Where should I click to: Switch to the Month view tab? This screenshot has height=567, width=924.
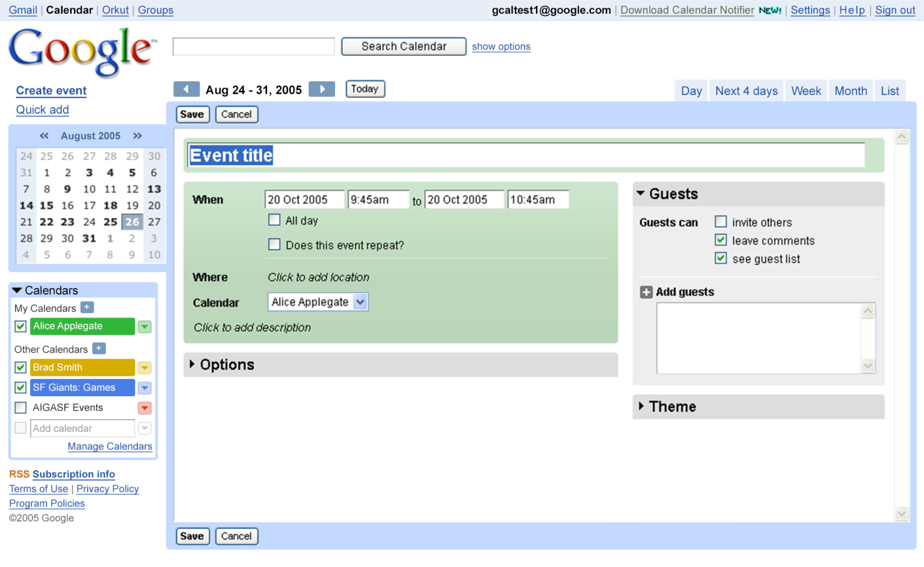point(851,91)
